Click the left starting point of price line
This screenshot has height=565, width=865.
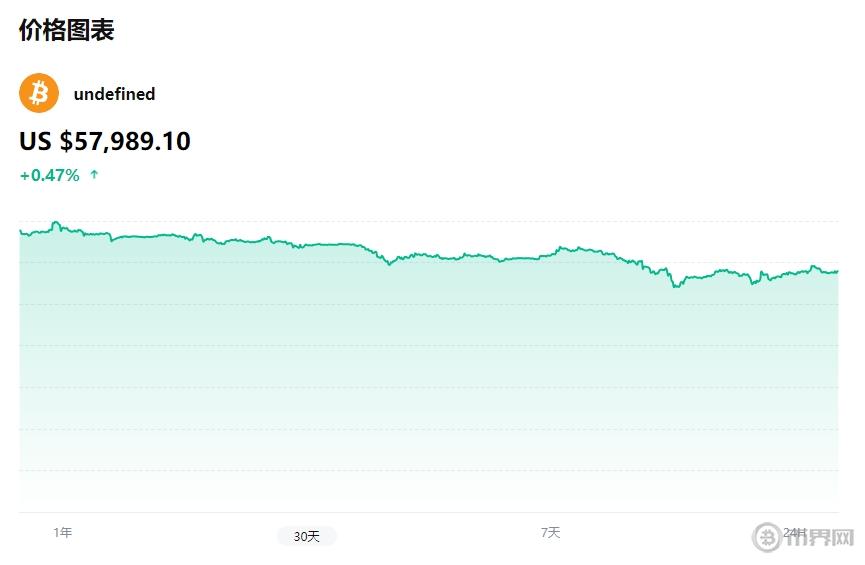pos(20,231)
